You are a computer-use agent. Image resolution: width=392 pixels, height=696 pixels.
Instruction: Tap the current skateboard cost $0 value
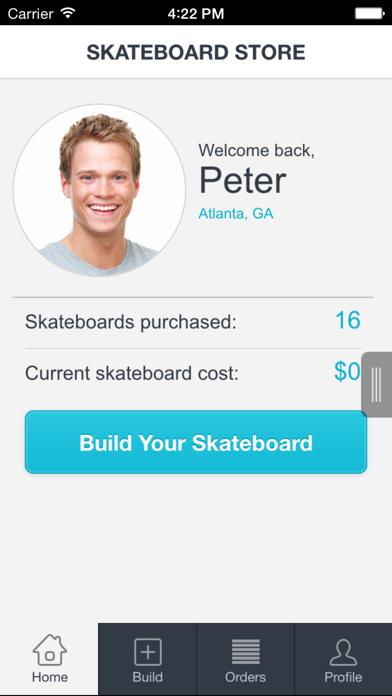(x=347, y=372)
